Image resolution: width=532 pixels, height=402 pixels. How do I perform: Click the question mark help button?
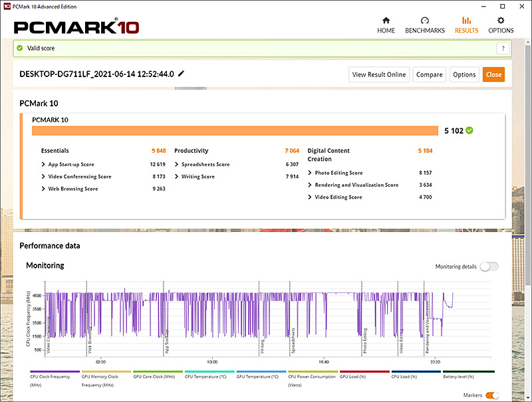pos(504,49)
